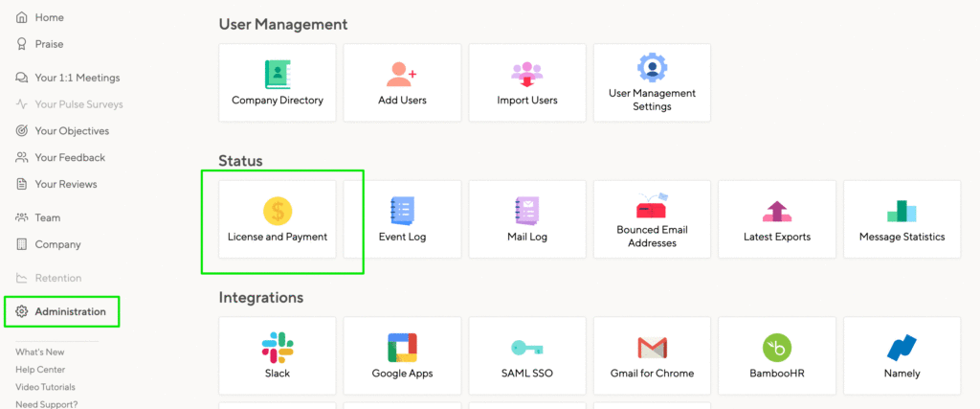Screen dimensions: 980x409
Task: Open the SAML SSO integration label
Action: [527, 374]
